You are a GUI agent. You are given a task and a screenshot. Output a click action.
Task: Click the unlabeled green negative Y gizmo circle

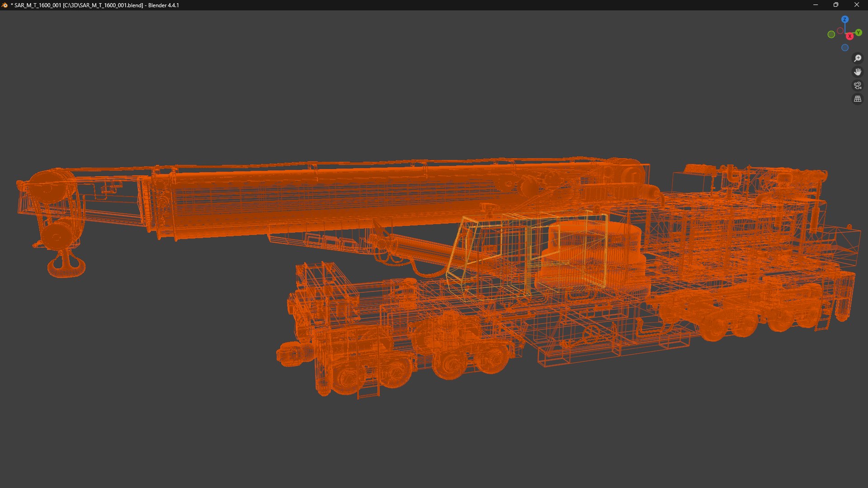(831, 35)
